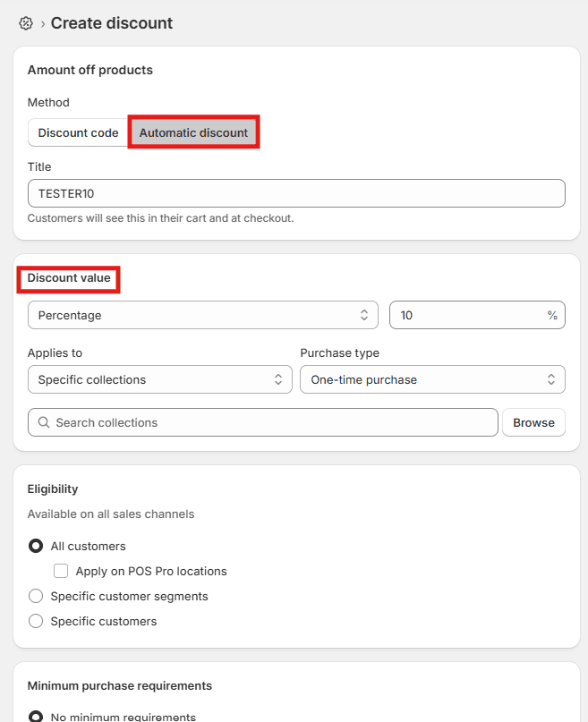Expand the Applies to Specific collections dropdown
Screen dimensions: 588x722
(x=159, y=379)
